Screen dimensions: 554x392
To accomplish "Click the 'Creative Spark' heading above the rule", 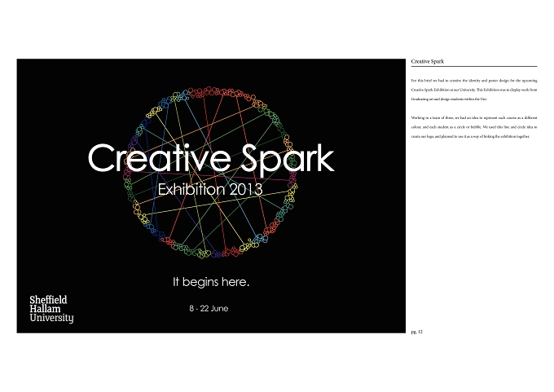I will click(428, 61).
